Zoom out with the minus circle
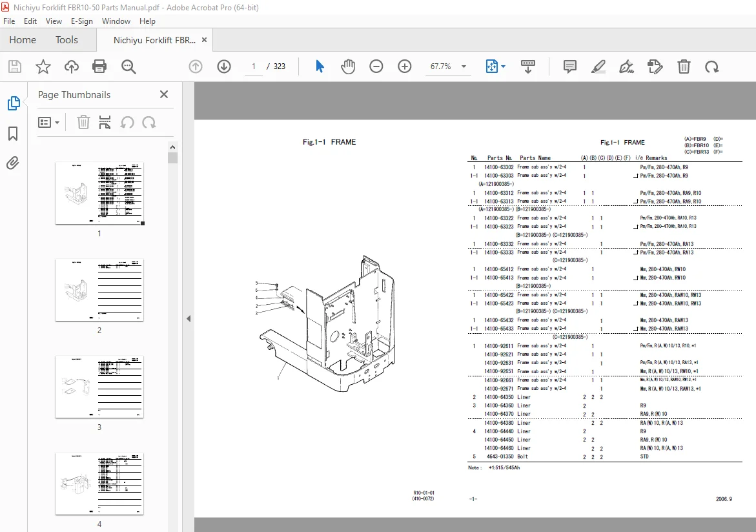Image resolution: width=756 pixels, height=532 pixels. click(376, 66)
